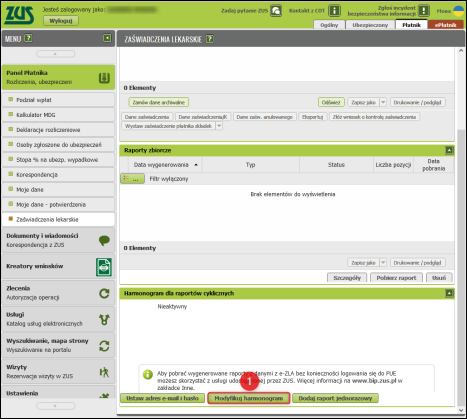Click the Modyfikuj harmonogram button
This screenshot has height=419, width=467.
tap(249, 398)
